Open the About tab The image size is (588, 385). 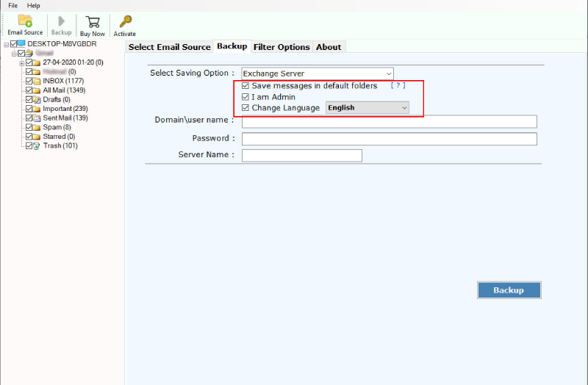coord(329,47)
